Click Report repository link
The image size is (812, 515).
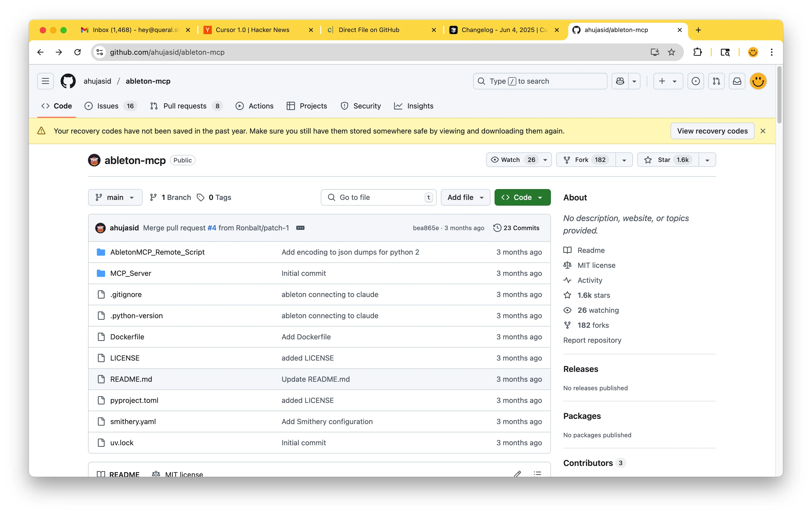pos(592,340)
